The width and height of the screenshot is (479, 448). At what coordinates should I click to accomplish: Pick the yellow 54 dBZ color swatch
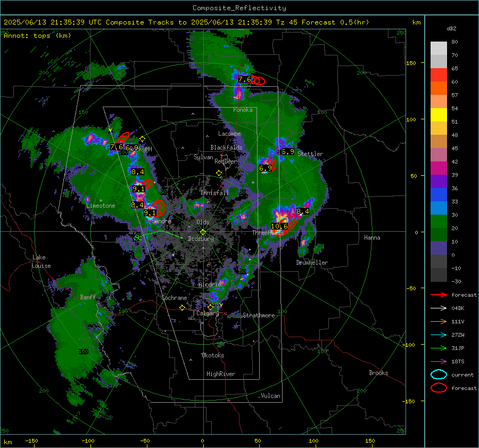pos(439,115)
